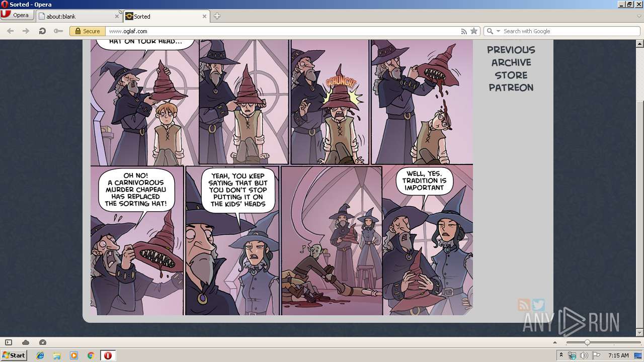Toggle the Opera panels icon in status bar
Image resolution: width=644 pixels, height=362 pixels.
(x=9, y=342)
